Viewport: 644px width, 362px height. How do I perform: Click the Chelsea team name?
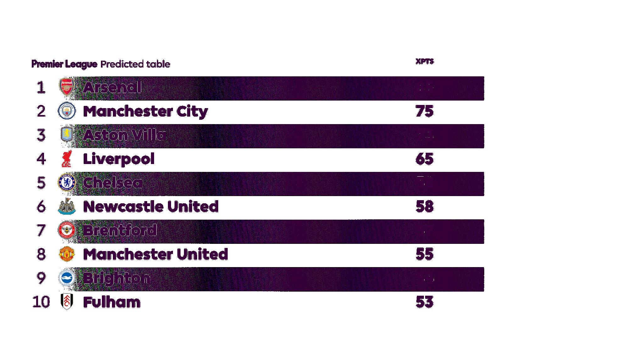tap(112, 183)
